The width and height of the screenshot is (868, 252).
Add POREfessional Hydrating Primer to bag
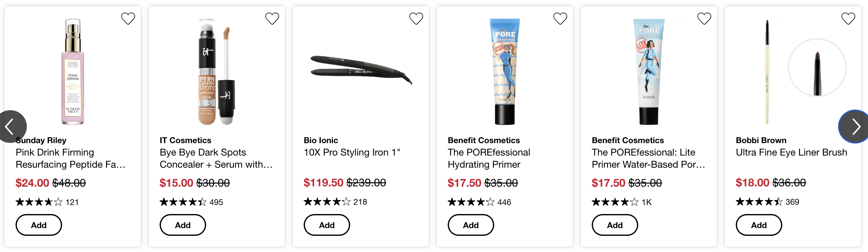coord(471,225)
